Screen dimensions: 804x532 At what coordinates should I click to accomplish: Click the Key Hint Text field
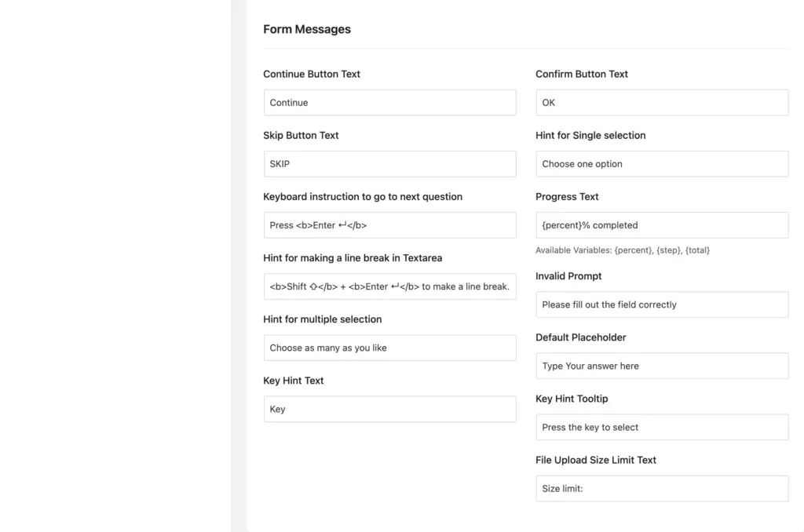[x=389, y=409]
